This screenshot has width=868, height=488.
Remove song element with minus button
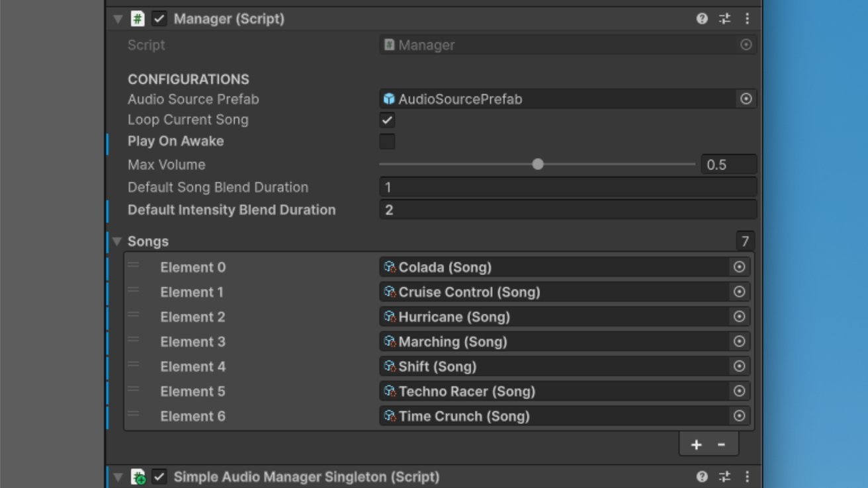click(721, 445)
